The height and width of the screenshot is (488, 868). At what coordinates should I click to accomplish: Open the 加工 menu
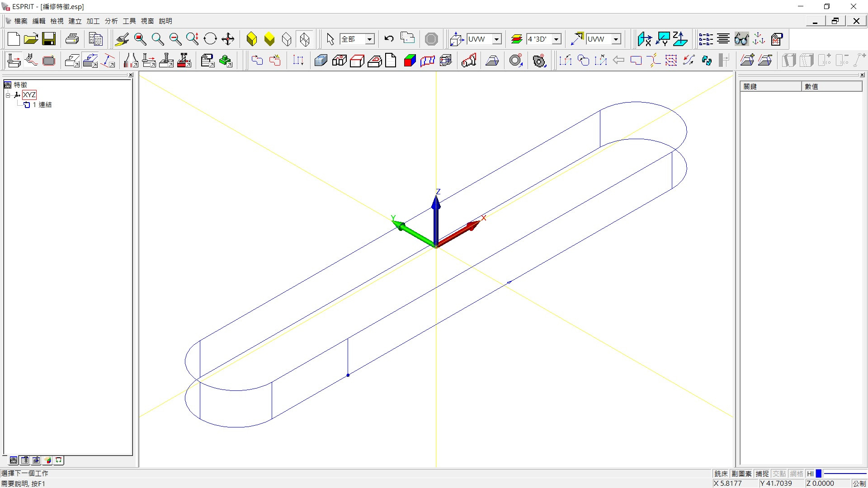(93, 21)
